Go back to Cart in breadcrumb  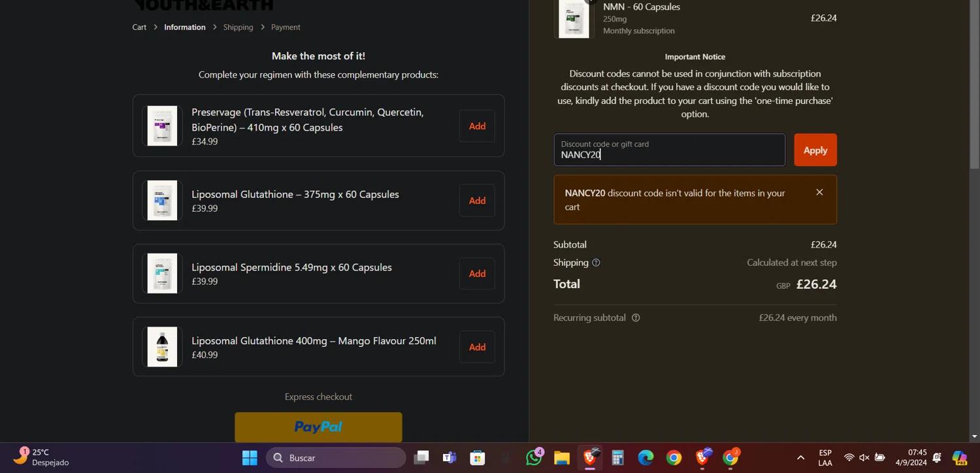[x=139, y=27]
